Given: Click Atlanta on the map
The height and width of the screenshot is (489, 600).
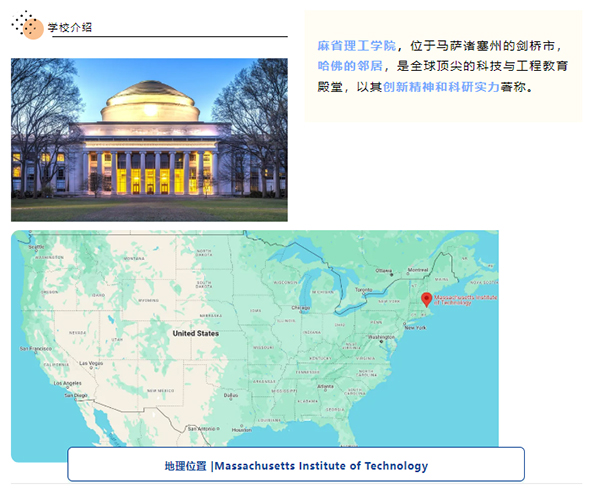Looking at the screenshot, I should pyautogui.click(x=325, y=386).
